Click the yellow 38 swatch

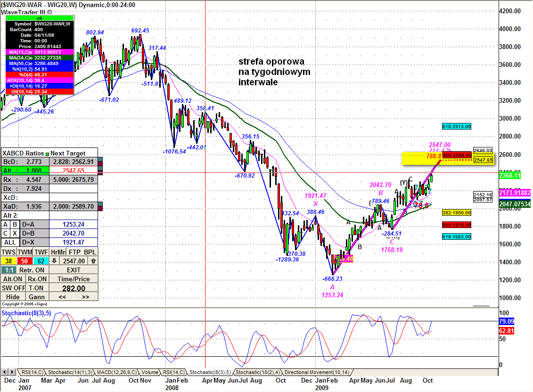(x=8, y=261)
